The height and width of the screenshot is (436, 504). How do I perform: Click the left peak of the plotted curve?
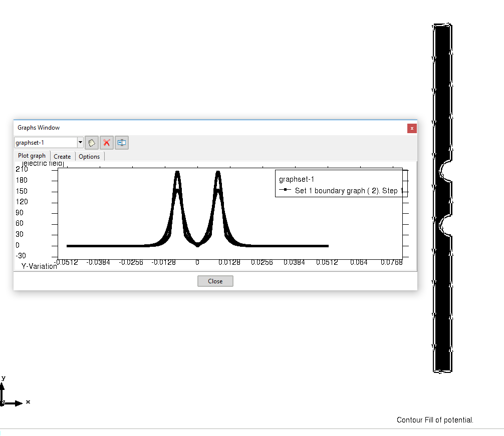tap(177, 173)
